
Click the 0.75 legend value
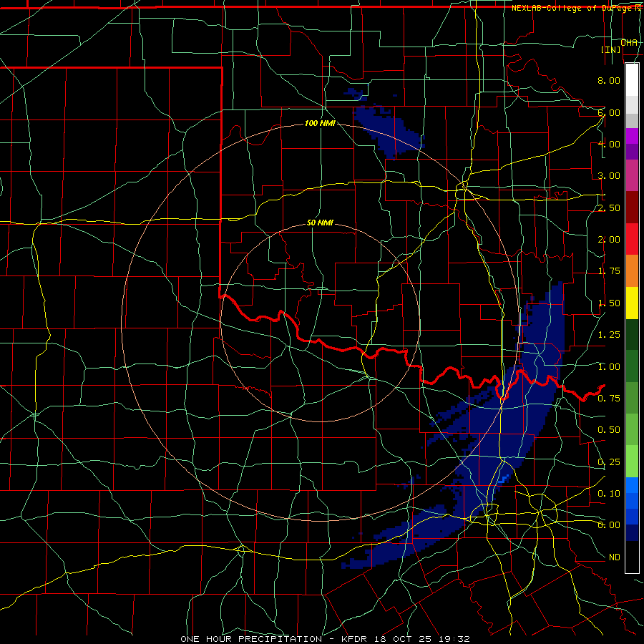pyautogui.click(x=609, y=399)
